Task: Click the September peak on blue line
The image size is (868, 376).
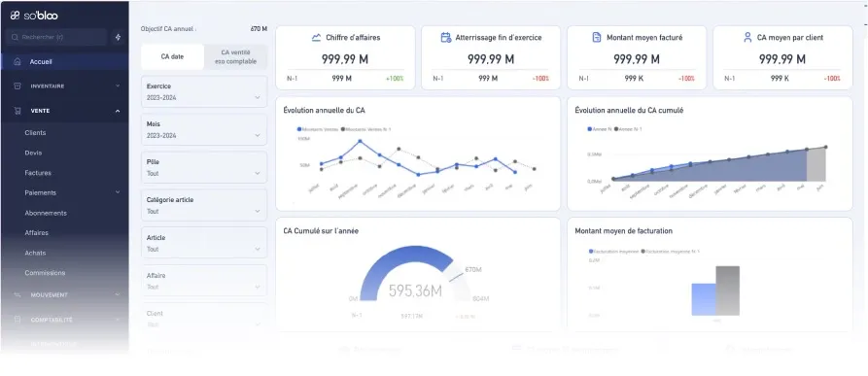Action: 360,141
